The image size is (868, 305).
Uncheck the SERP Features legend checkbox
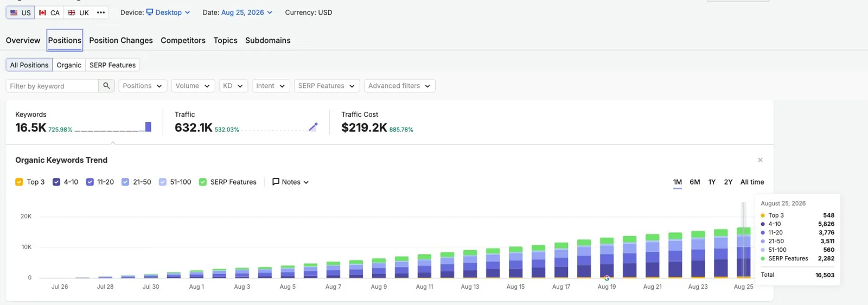203,182
